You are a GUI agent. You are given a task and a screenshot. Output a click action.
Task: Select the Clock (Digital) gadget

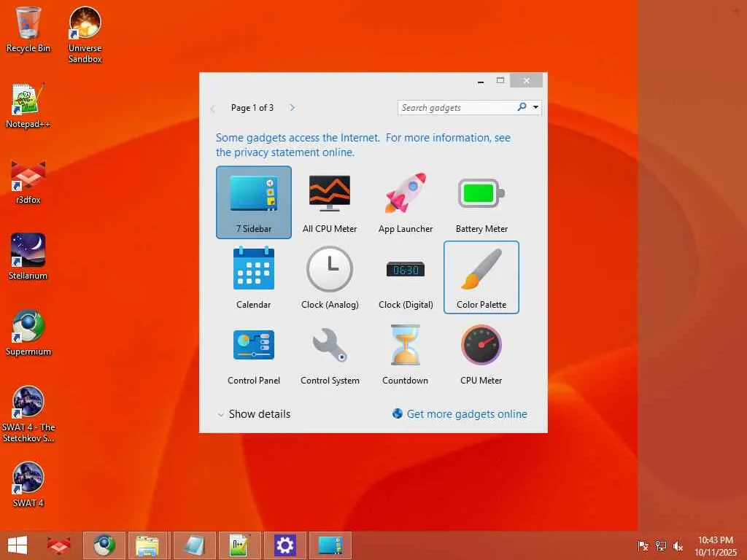pyautogui.click(x=406, y=278)
